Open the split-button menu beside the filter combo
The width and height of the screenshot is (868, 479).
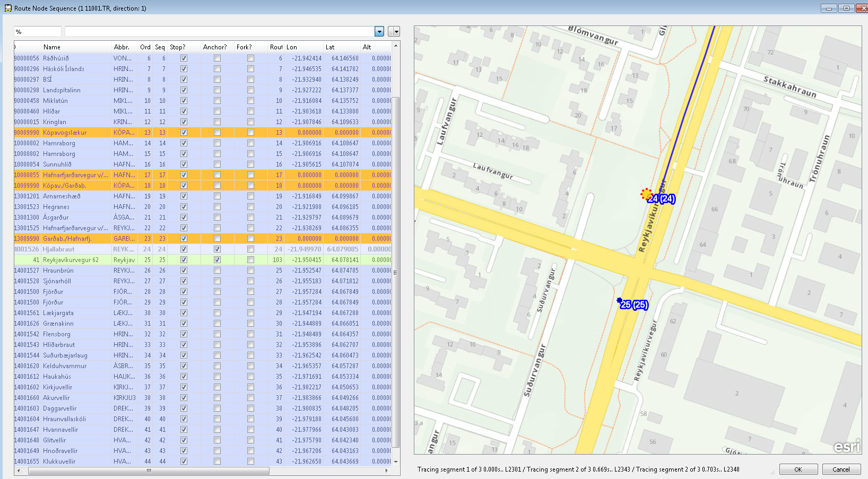click(x=394, y=31)
